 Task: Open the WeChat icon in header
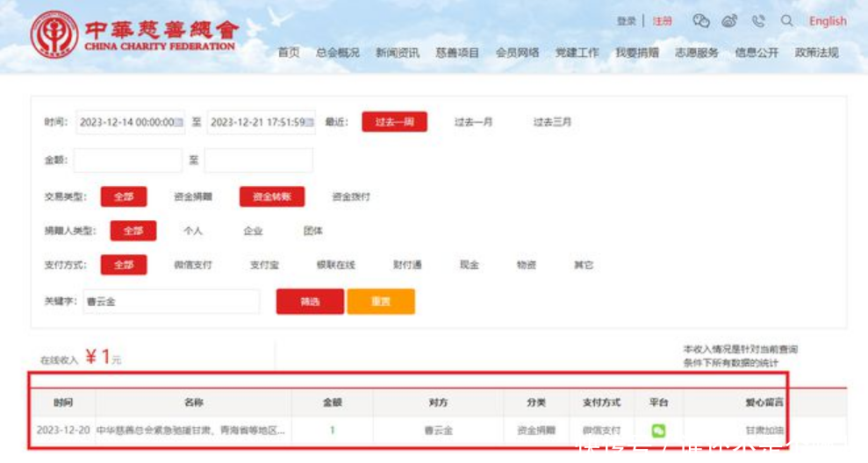pyautogui.click(x=700, y=21)
